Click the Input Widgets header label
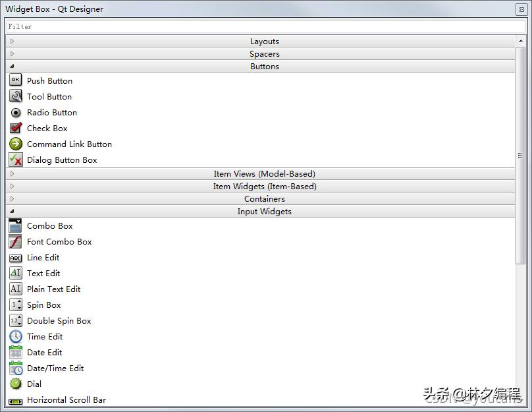532x412 pixels. 265,212
